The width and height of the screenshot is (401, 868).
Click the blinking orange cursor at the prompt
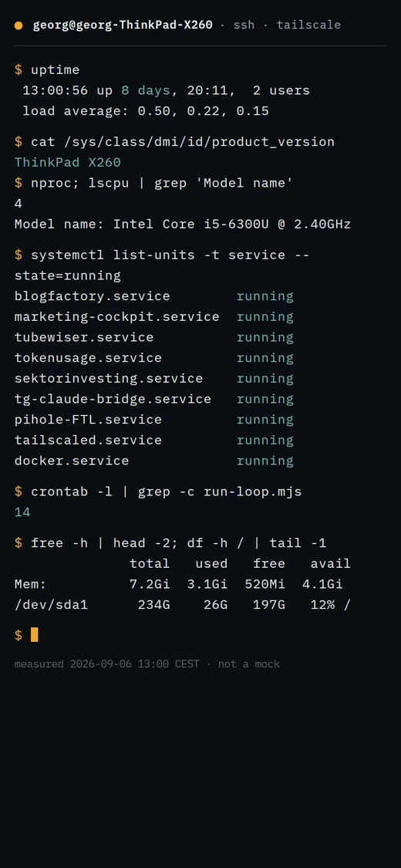[34, 635]
